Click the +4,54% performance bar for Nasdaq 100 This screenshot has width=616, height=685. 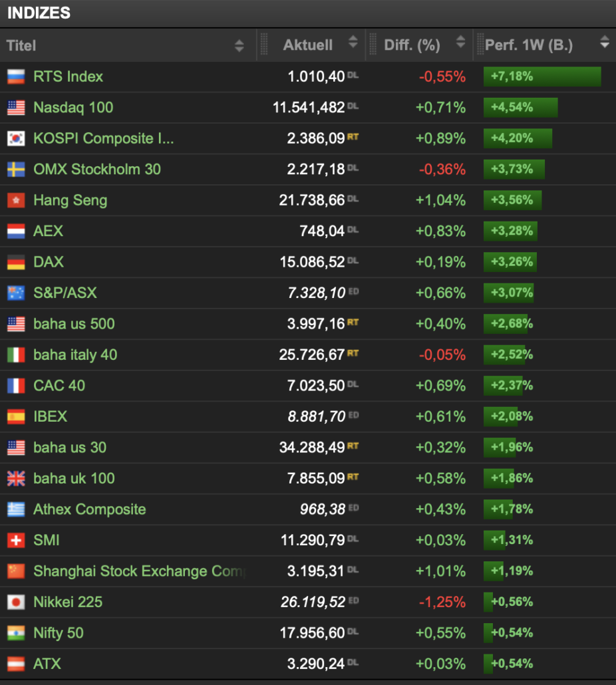521,108
